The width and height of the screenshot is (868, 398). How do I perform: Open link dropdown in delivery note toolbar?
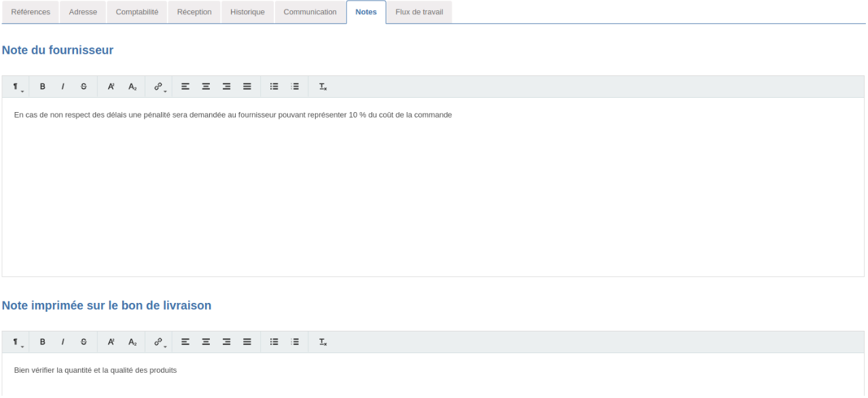tap(159, 342)
